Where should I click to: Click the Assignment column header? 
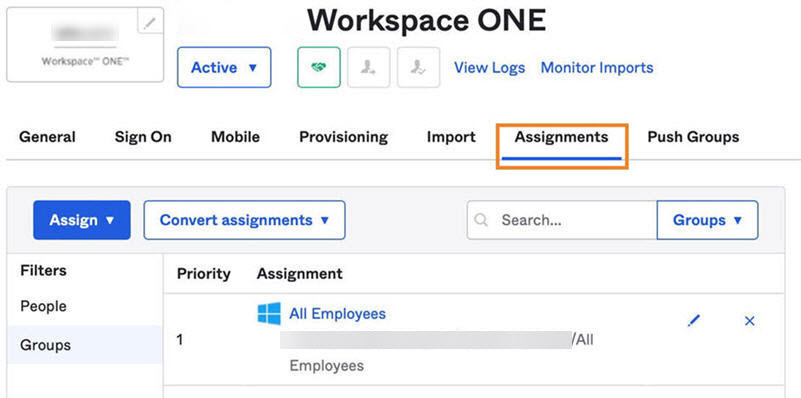click(299, 273)
